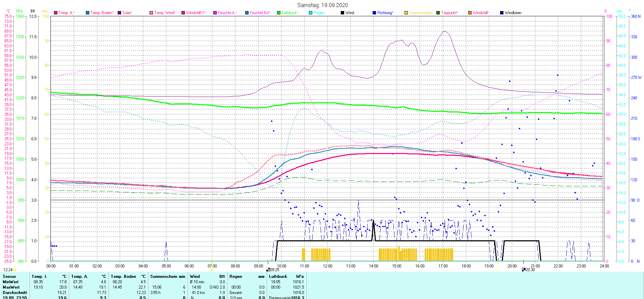Viewport: 644px width, 299px height.
Task: Toggle the Luftdruck green legend square
Action: tap(279, 13)
